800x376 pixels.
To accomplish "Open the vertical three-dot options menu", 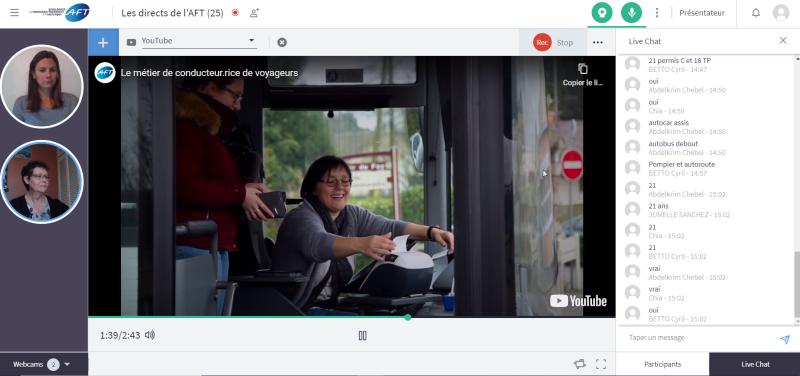I will coord(657,13).
